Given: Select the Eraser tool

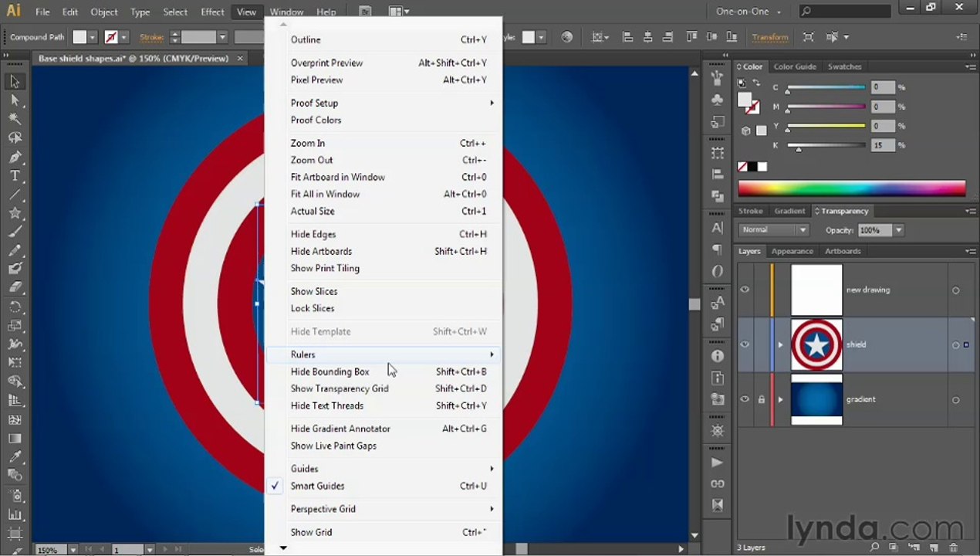Looking at the screenshot, I should (15, 287).
